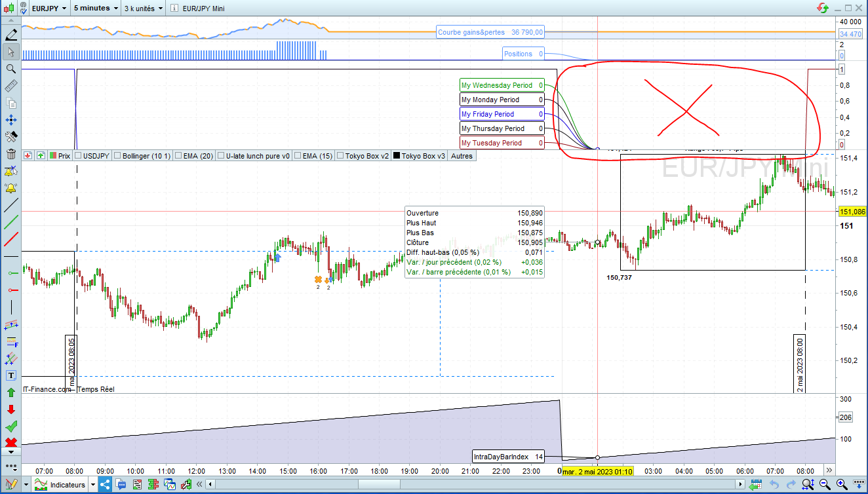Expand the drawing tools dropdown at bottom left
The image size is (868, 494).
(26, 485)
